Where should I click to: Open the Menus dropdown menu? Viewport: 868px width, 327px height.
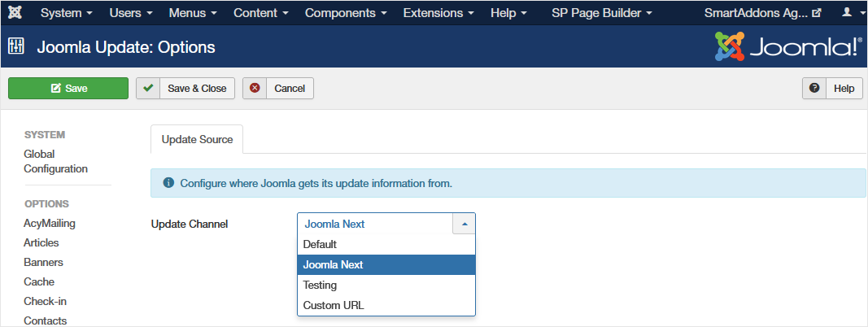coord(193,12)
